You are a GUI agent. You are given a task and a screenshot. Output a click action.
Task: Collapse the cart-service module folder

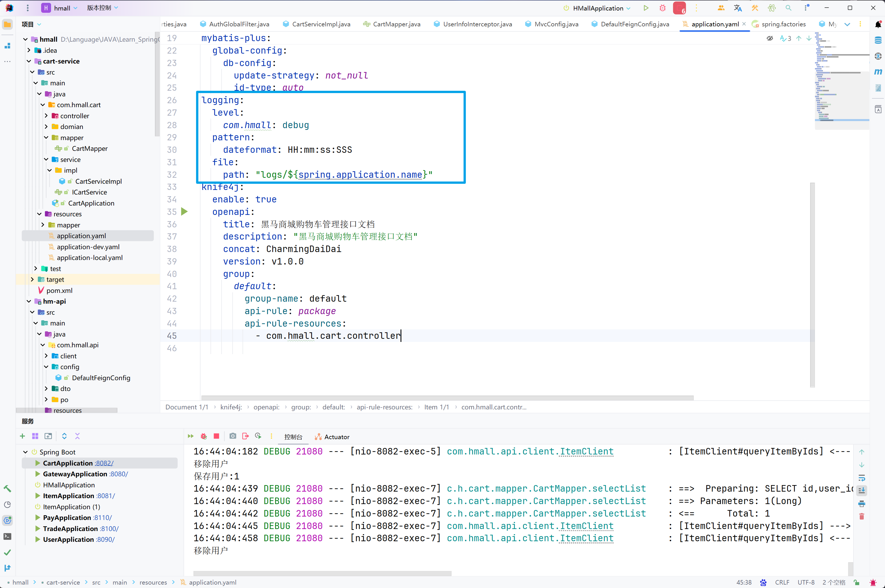pyautogui.click(x=29, y=61)
